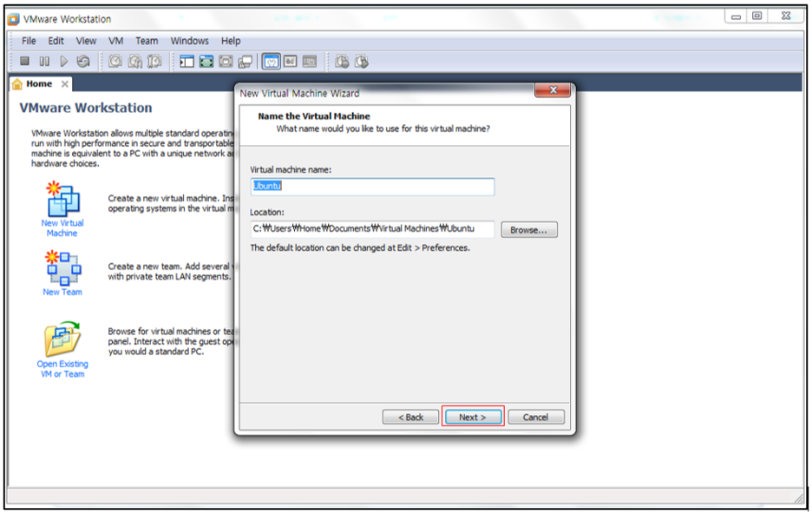This screenshot has height=514, width=812.
Task: Click the Appliance view toolbar icon
Action: coord(290,62)
